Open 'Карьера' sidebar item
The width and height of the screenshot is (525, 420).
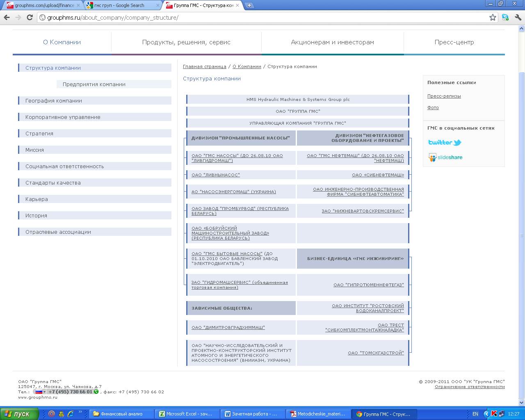pos(95,199)
